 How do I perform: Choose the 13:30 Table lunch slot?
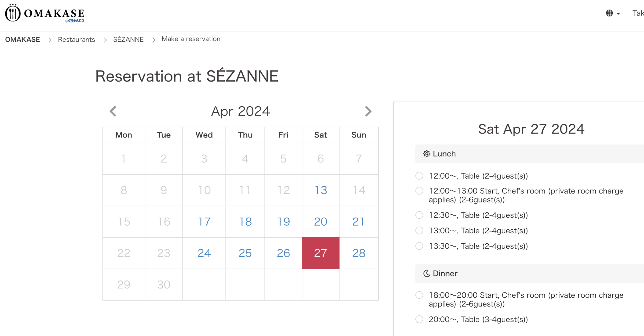tap(419, 246)
